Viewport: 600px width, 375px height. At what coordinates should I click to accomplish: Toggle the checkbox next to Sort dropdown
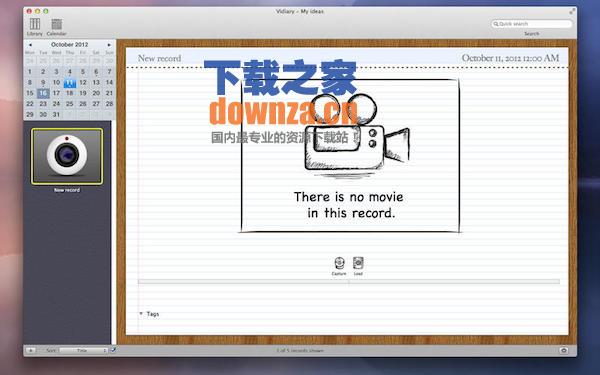point(113,350)
